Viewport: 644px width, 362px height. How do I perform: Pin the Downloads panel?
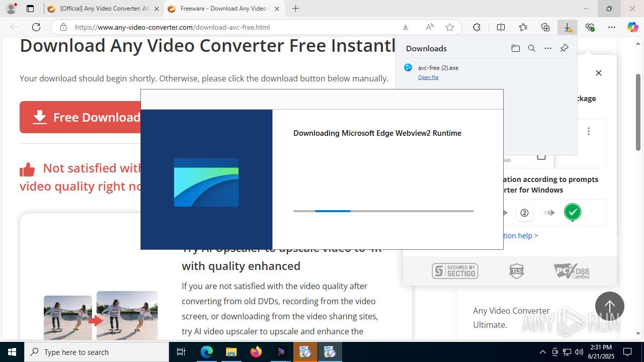click(564, 48)
